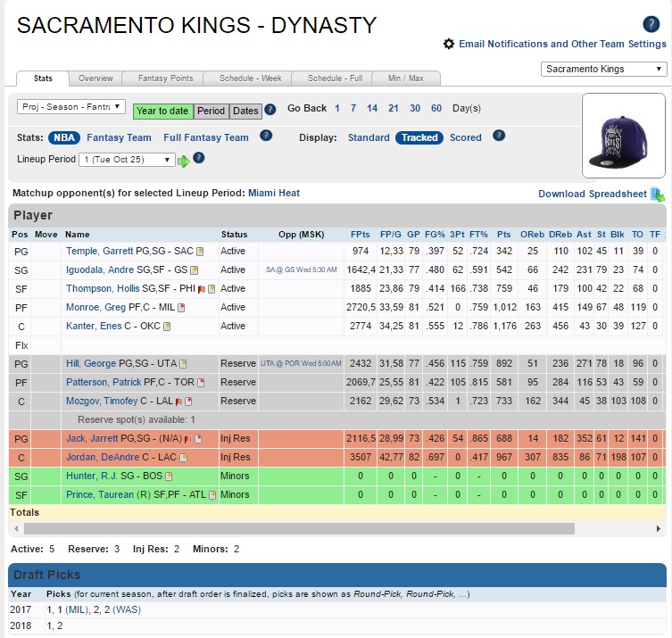Screen dimensions: 672x638
Task: Click help icon after Full Fantasy Team
Action: coord(266,136)
